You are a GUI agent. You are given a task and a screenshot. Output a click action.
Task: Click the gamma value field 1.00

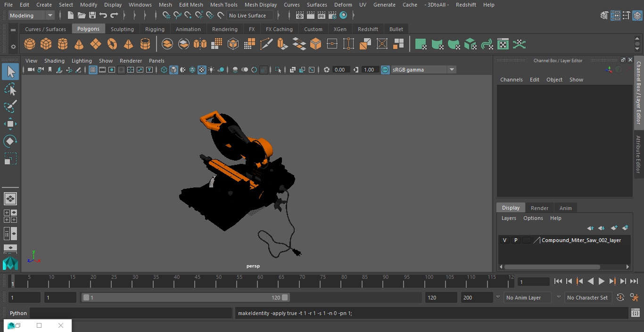pos(369,70)
